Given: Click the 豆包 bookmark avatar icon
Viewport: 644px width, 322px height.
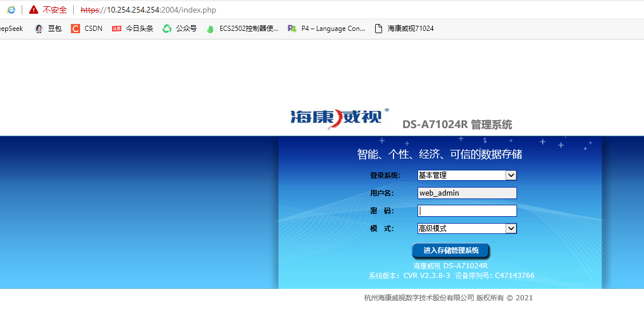Looking at the screenshot, I should (x=39, y=29).
